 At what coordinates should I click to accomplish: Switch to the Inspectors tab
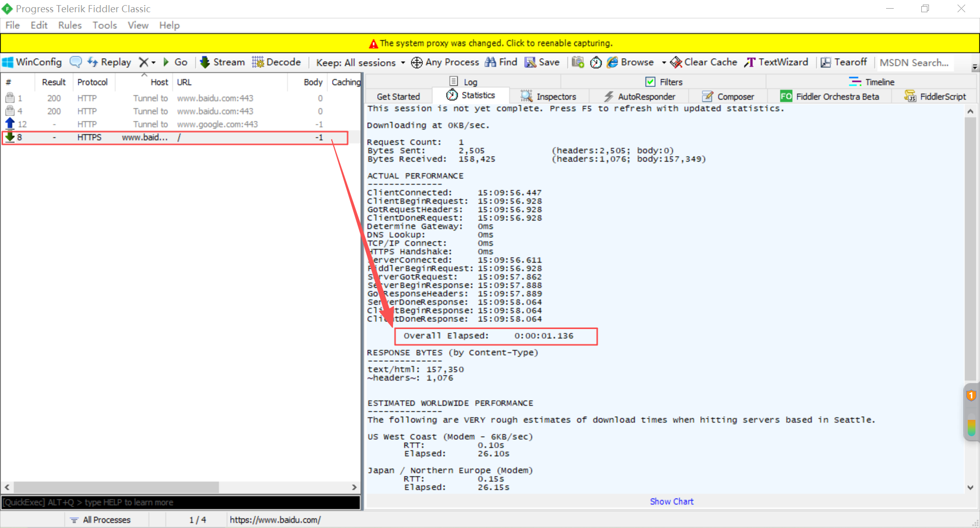pyautogui.click(x=548, y=96)
